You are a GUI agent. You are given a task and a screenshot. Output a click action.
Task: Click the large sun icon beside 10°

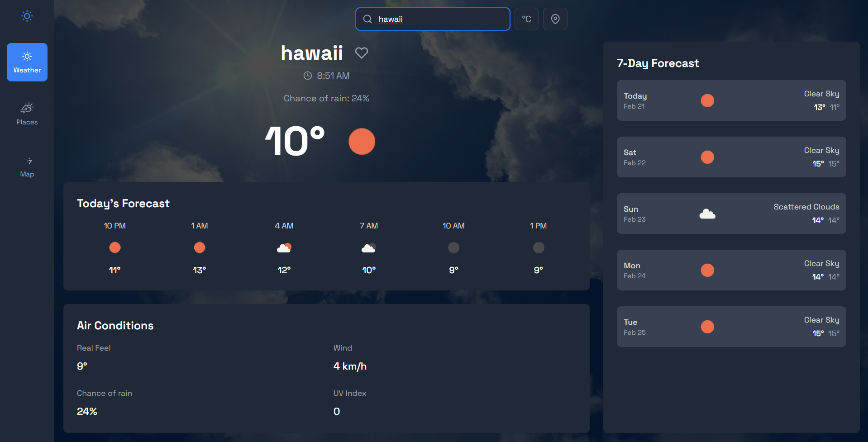[362, 142]
